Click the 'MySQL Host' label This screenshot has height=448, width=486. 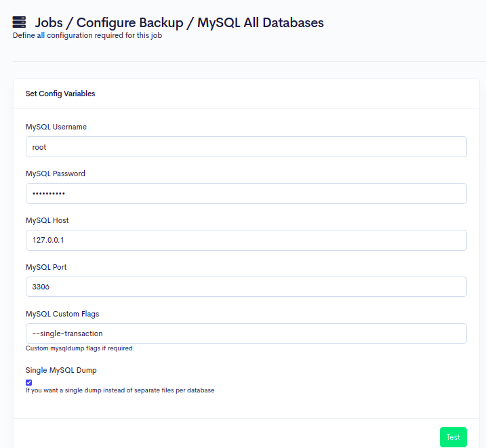click(x=47, y=220)
